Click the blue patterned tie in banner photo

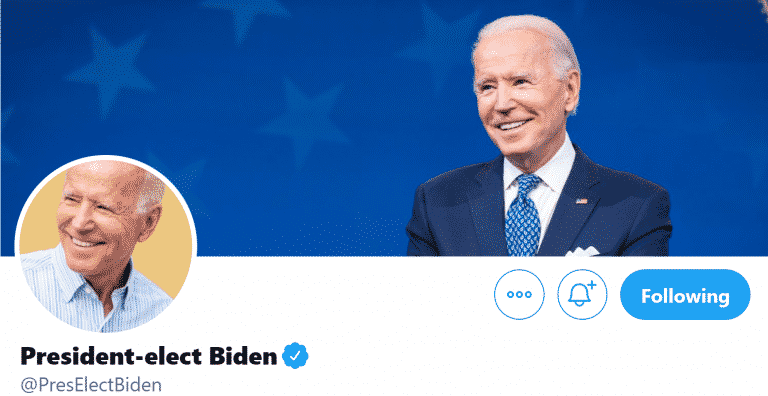pyautogui.click(x=524, y=215)
